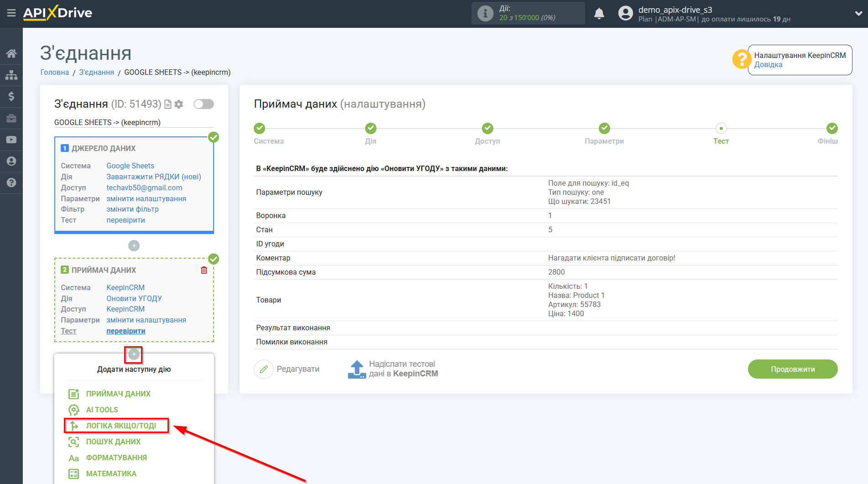The height and width of the screenshot is (484, 868).
Task: Go to Головна breadcrumb
Action: click(x=54, y=72)
